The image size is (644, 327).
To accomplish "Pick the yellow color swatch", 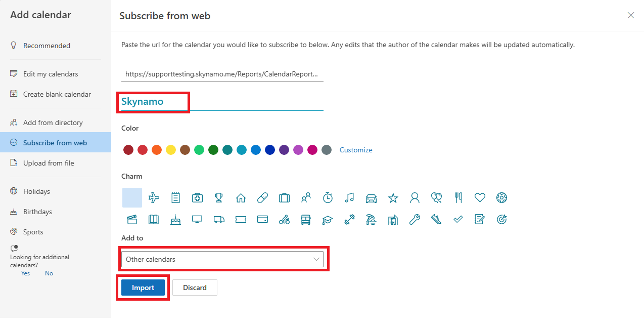I will (171, 150).
